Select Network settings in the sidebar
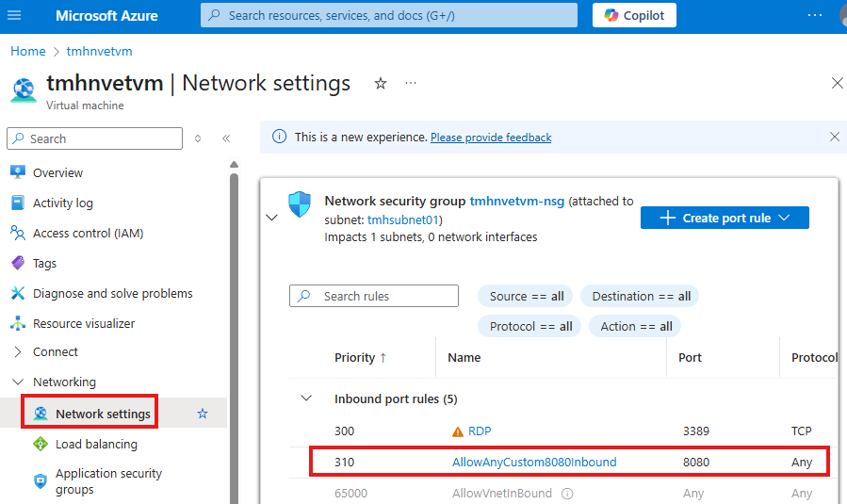847x504 pixels. (103, 414)
